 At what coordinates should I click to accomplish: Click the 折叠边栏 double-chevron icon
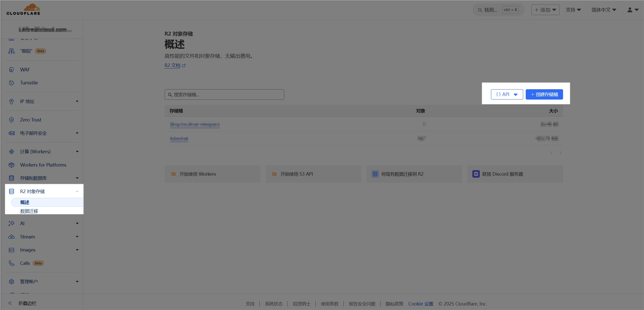(x=10, y=303)
